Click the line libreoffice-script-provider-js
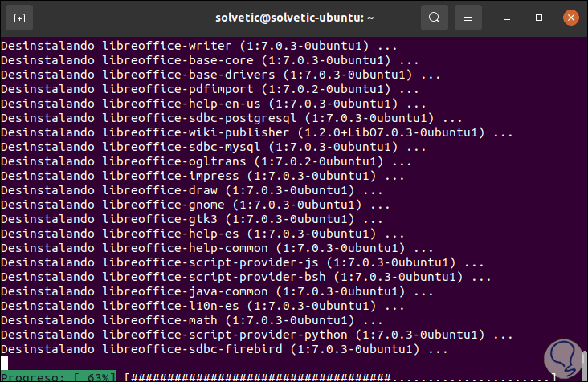The height and width of the screenshot is (382, 588). (243, 263)
